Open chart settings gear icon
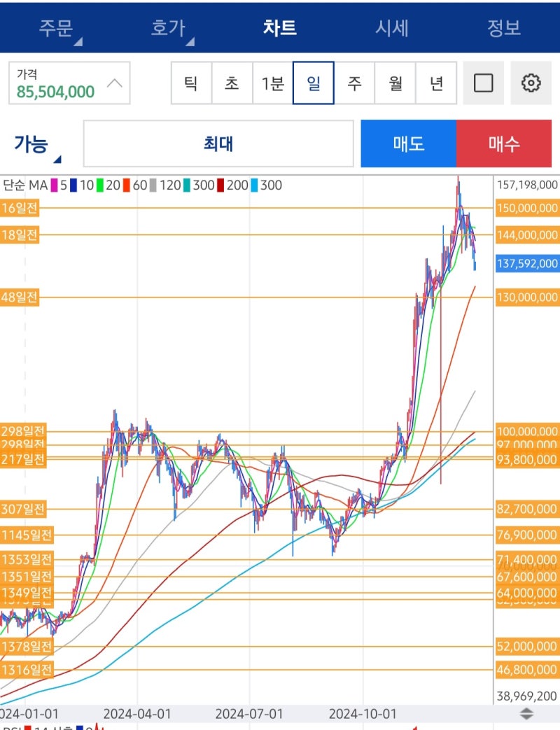Image resolution: width=560 pixels, height=730 pixels. coord(531,83)
